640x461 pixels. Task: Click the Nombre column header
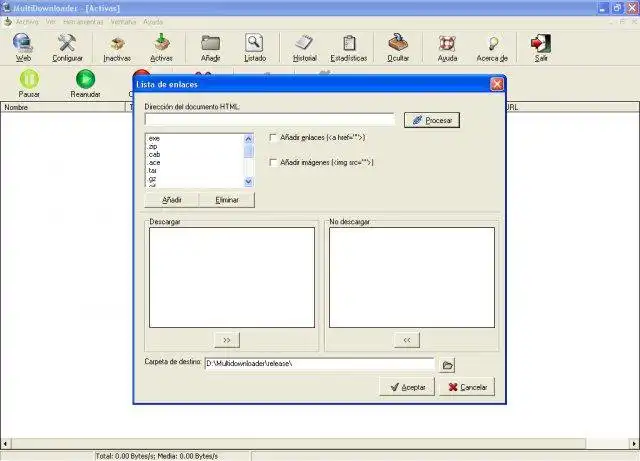click(x=63, y=107)
